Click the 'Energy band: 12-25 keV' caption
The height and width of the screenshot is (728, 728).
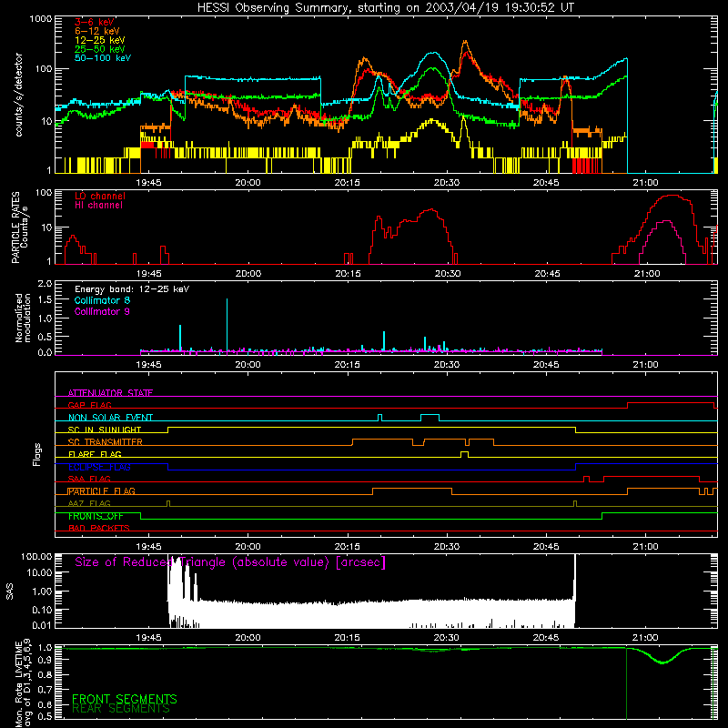click(x=132, y=289)
